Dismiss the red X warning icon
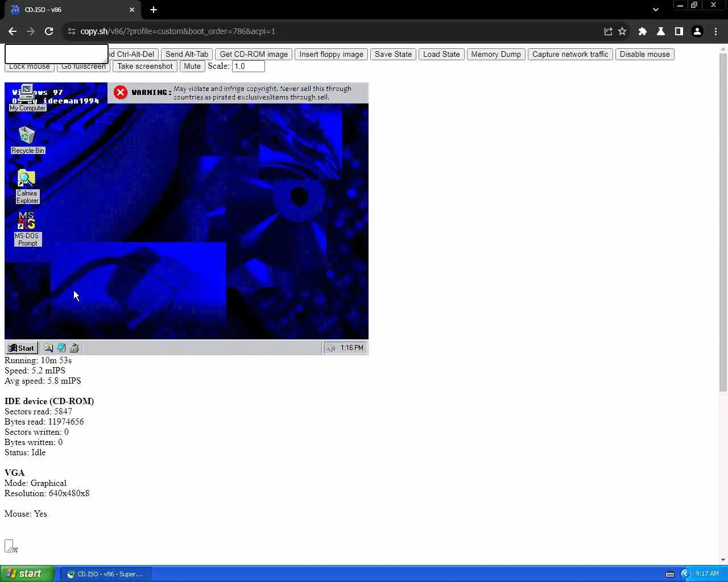 point(121,92)
